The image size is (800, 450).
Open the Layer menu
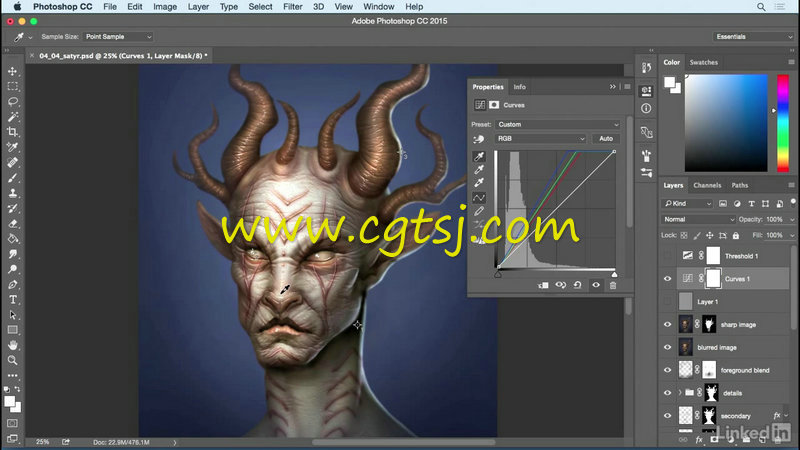click(x=198, y=7)
